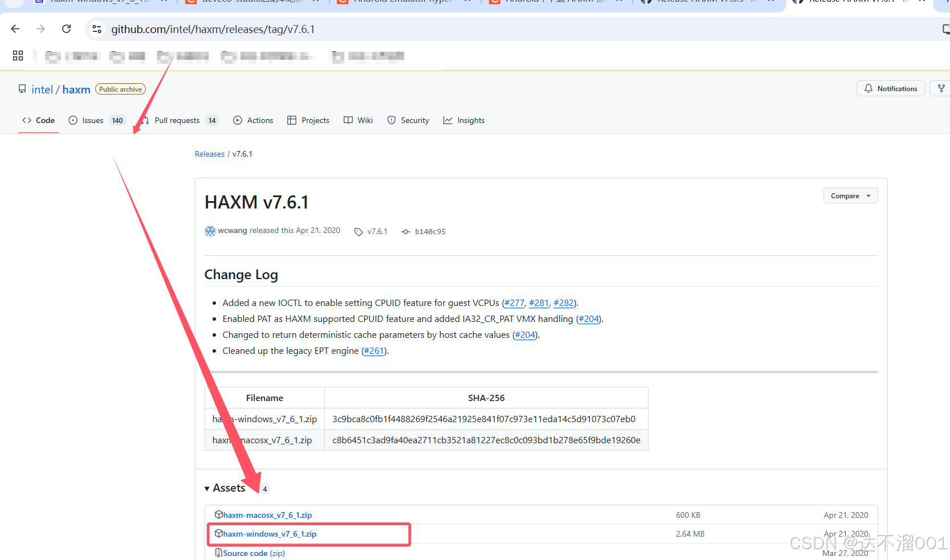
Task: Select the windows zip SHA-256 hash
Action: pyautogui.click(x=484, y=419)
